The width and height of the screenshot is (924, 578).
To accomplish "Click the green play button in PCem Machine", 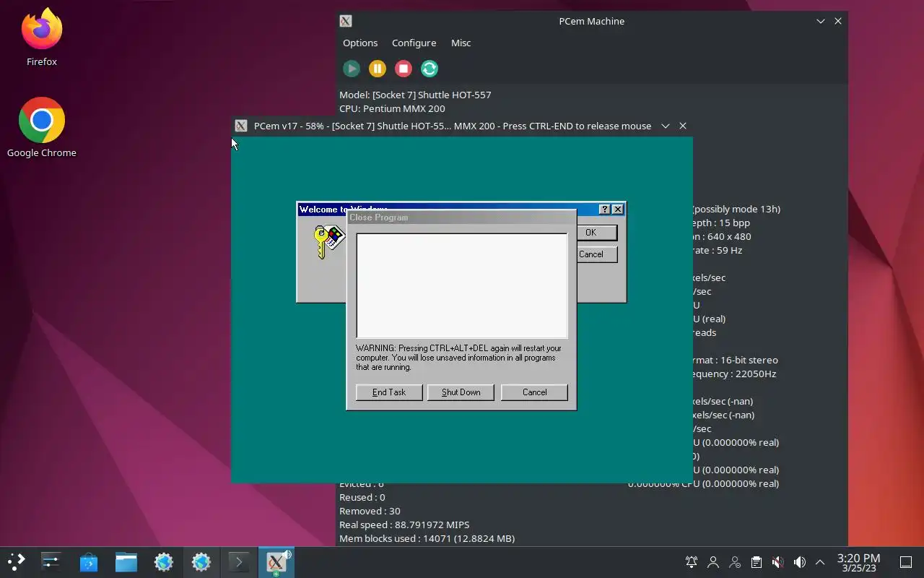I will point(352,69).
